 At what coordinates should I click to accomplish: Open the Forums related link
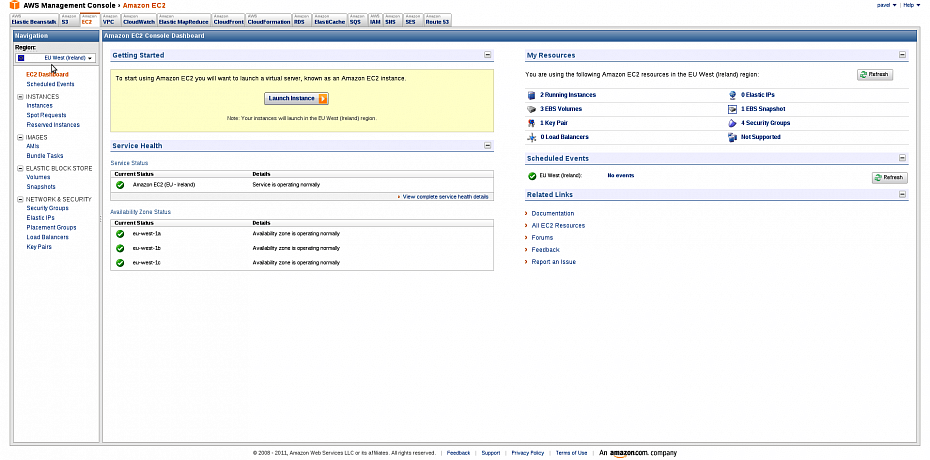click(x=542, y=238)
